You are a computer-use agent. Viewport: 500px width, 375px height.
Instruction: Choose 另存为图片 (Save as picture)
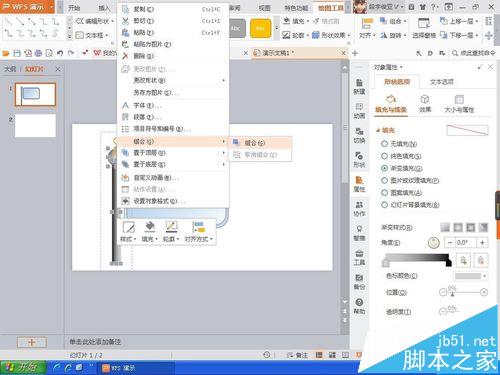172,92
